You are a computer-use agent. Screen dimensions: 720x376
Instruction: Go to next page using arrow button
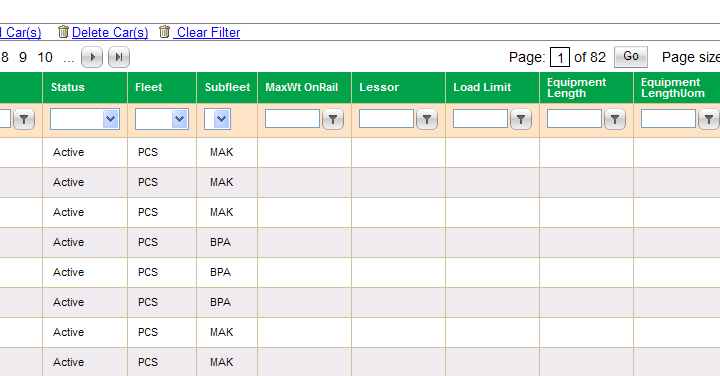tap(92, 57)
